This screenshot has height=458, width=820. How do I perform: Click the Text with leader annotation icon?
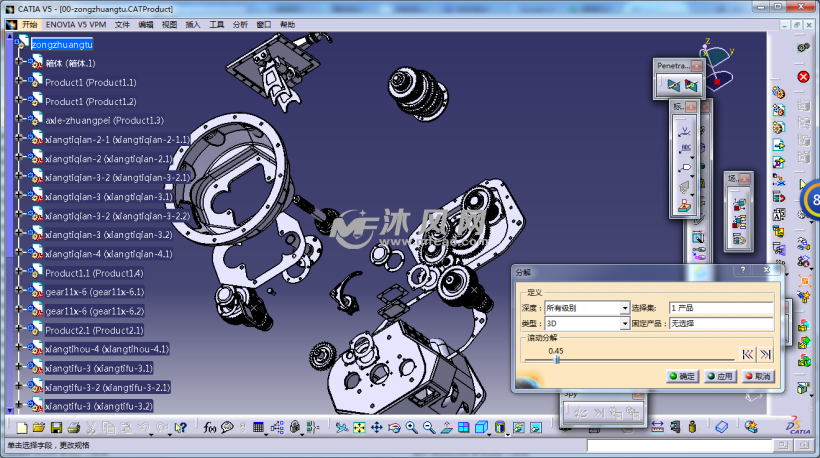(685, 148)
